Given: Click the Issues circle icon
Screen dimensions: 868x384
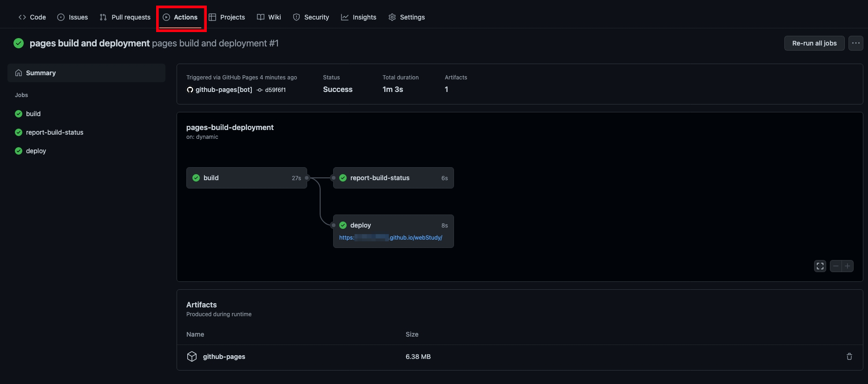Looking at the screenshot, I should click(x=61, y=17).
